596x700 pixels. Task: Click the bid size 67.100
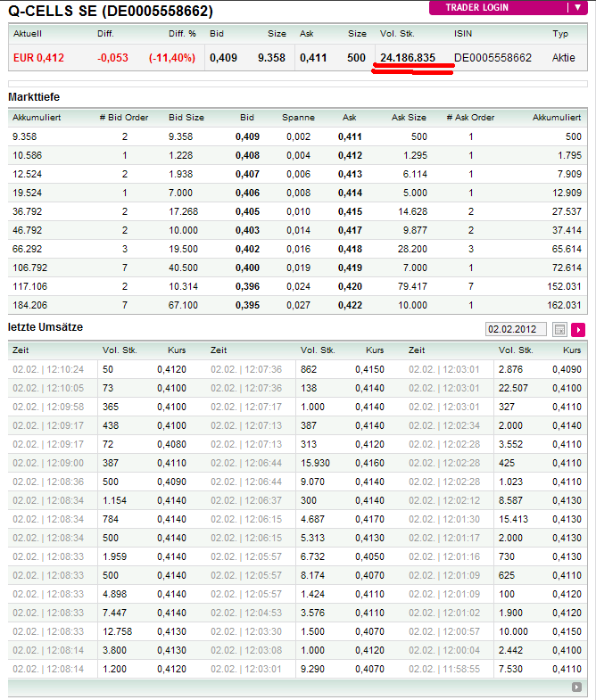coord(183,305)
